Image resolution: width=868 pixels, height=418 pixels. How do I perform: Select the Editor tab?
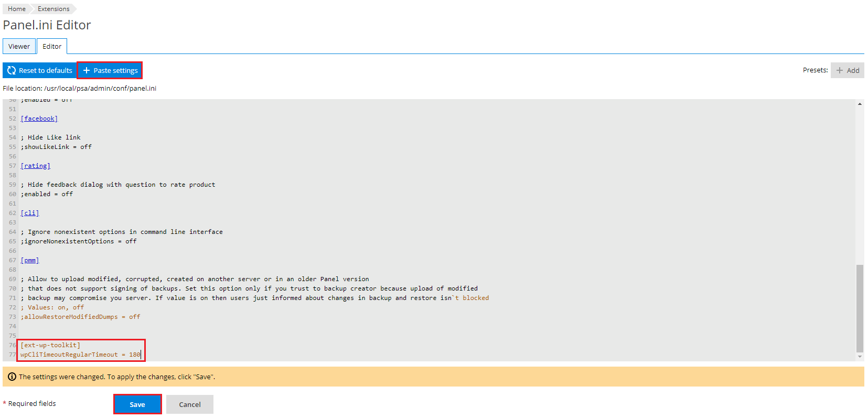(52, 46)
